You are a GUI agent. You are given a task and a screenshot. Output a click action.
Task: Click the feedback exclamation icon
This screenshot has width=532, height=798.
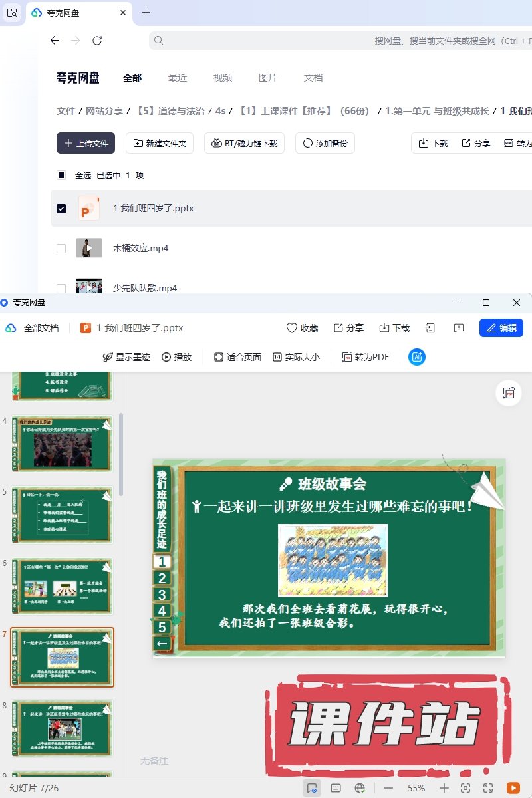458,328
